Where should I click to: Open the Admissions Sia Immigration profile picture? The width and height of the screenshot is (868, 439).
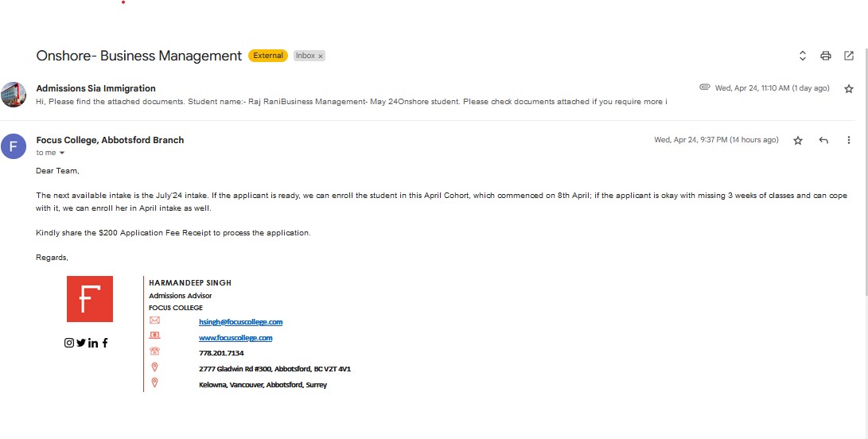pos(14,95)
